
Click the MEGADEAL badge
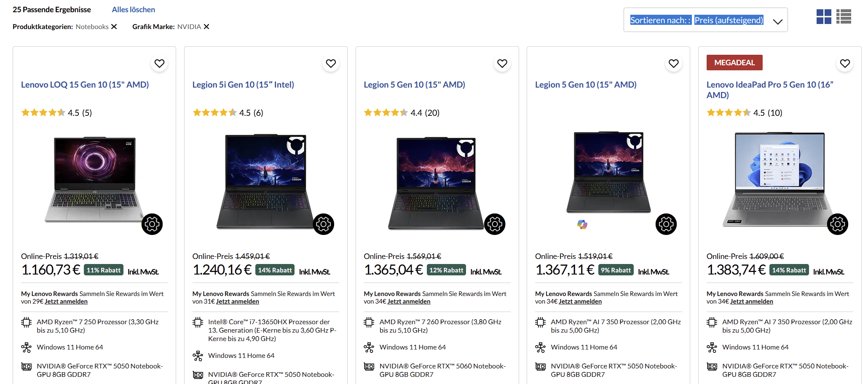click(x=734, y=63)
